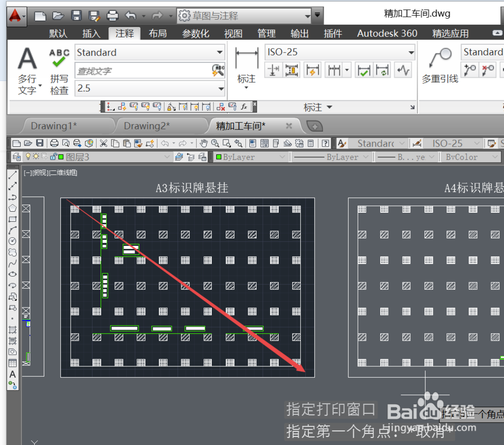Screen dimensions: 504x445
Task: Open the QuickCalc calculator icon
Action: click(x=310, y=143)
